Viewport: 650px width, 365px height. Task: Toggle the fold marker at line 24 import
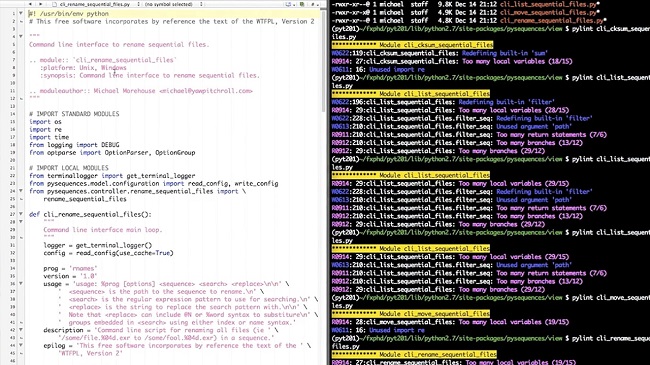point(21,191)
